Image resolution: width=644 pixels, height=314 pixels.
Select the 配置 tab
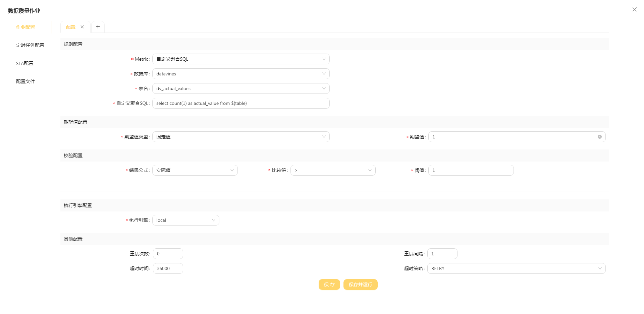(x=71, y=27)
